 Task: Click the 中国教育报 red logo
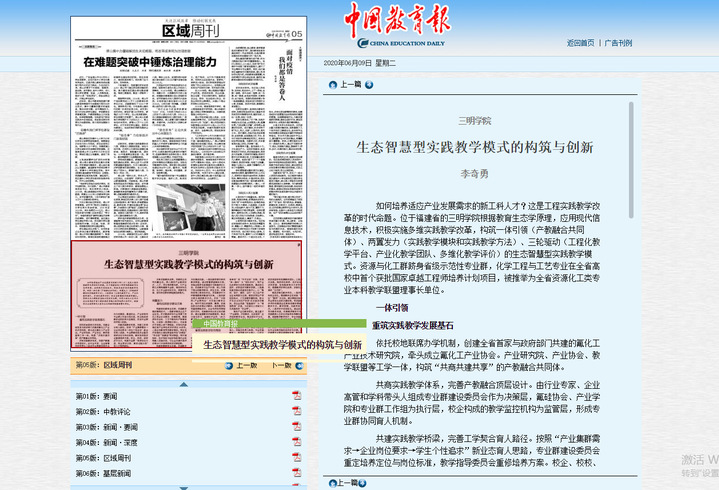[x=398, y=19]
